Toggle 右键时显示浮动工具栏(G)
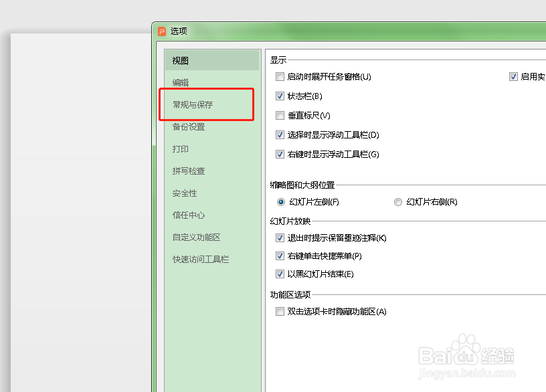 point(280,155)
